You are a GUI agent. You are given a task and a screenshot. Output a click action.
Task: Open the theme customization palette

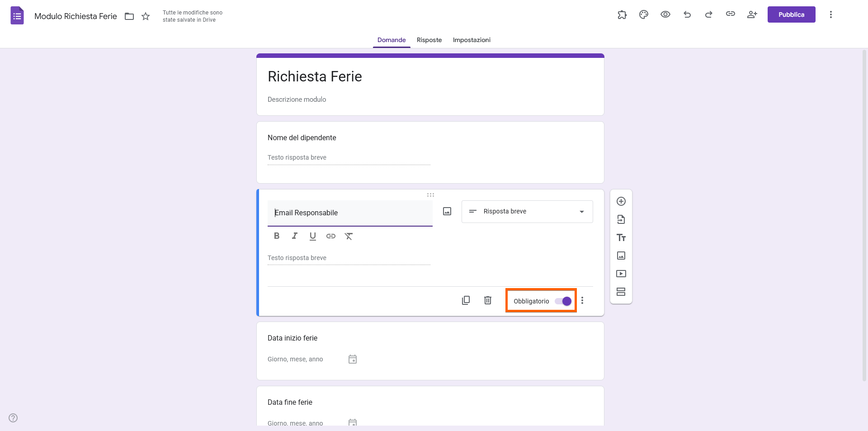(x=643, y=14)
